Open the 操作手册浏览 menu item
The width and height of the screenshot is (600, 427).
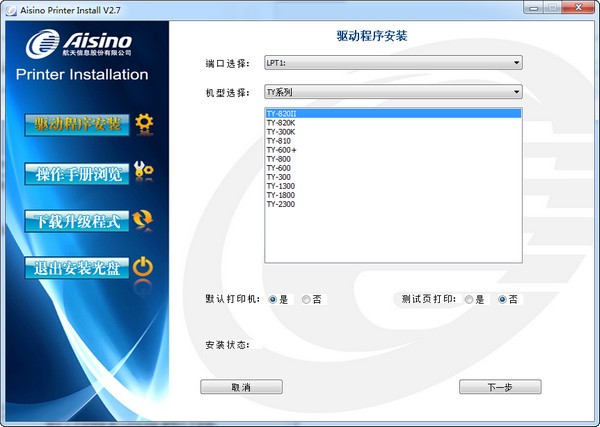tap(77, 173)
